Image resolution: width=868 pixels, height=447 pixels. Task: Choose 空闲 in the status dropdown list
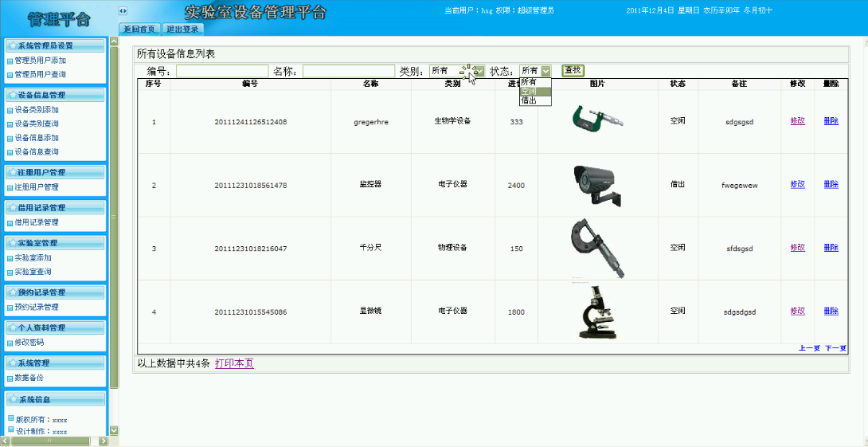pos(535,92)
